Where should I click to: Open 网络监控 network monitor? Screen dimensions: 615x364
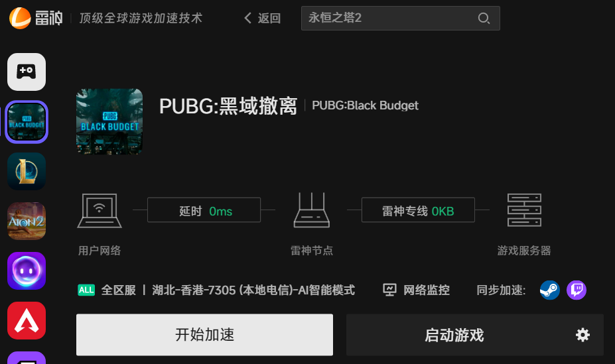416,290
